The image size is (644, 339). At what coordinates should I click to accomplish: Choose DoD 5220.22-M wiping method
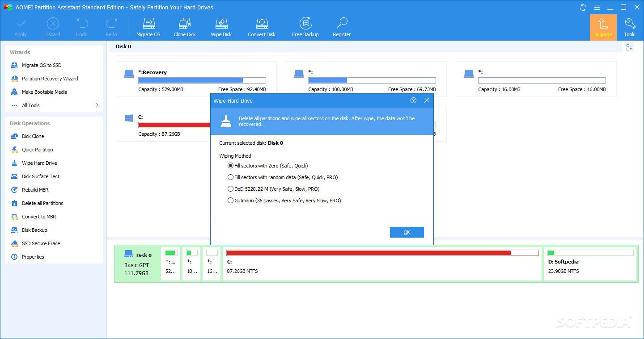click(229, 188)
